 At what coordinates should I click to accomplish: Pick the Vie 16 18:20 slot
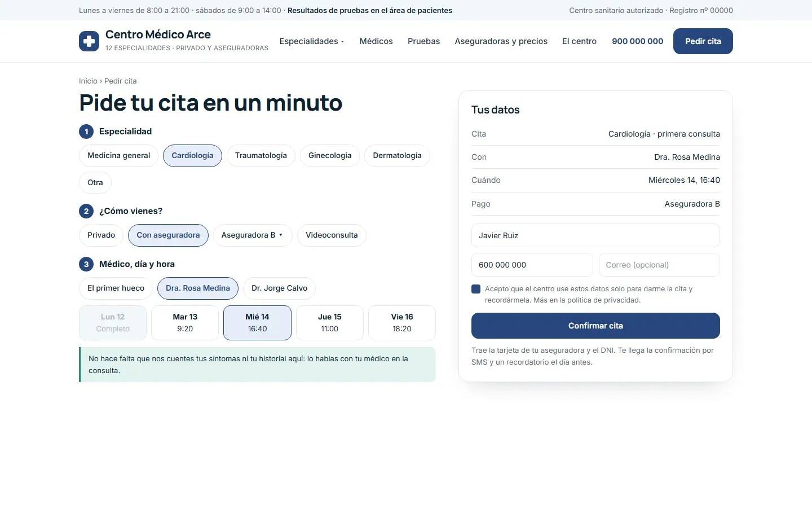402,323
